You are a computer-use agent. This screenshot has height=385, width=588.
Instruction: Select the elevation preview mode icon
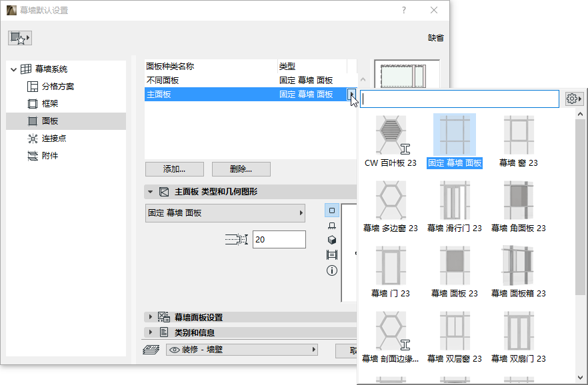click(x=332, y=225)
